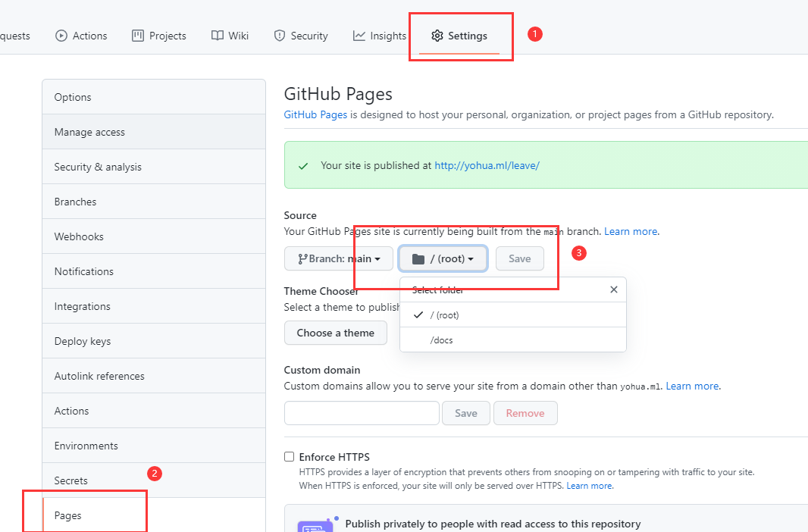Viewport: 808px width, 532px height.
Task: Open Branches settings
Action: coord(154,202)
